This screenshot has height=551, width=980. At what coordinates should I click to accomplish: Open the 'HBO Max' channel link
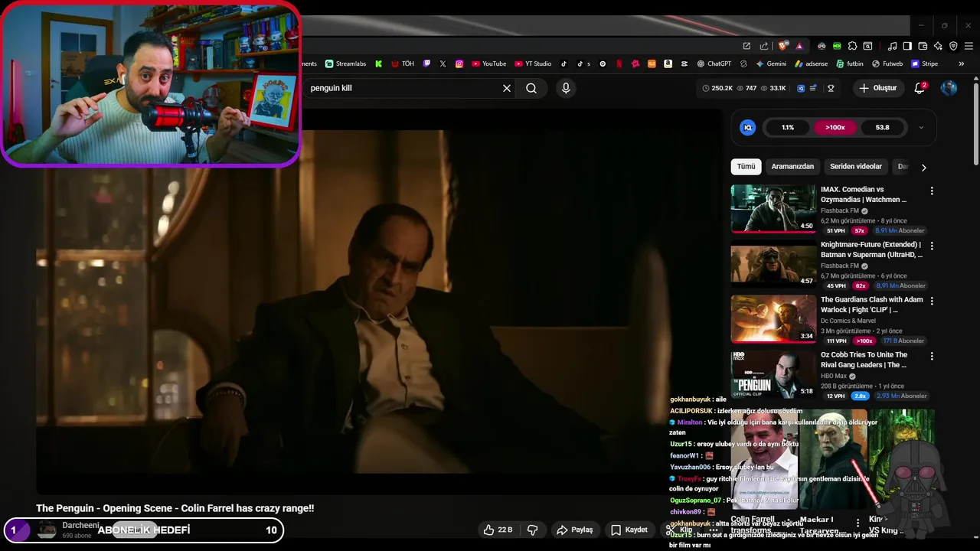coord(834,376)
